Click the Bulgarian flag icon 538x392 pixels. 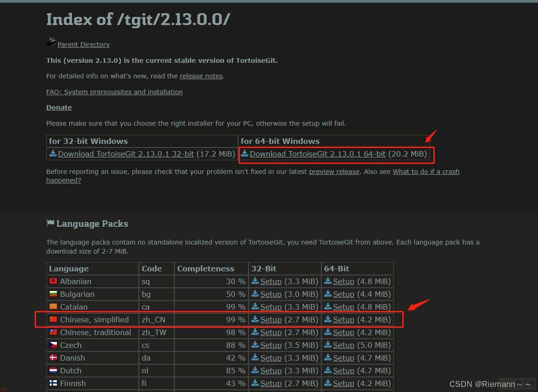point(53,294)
